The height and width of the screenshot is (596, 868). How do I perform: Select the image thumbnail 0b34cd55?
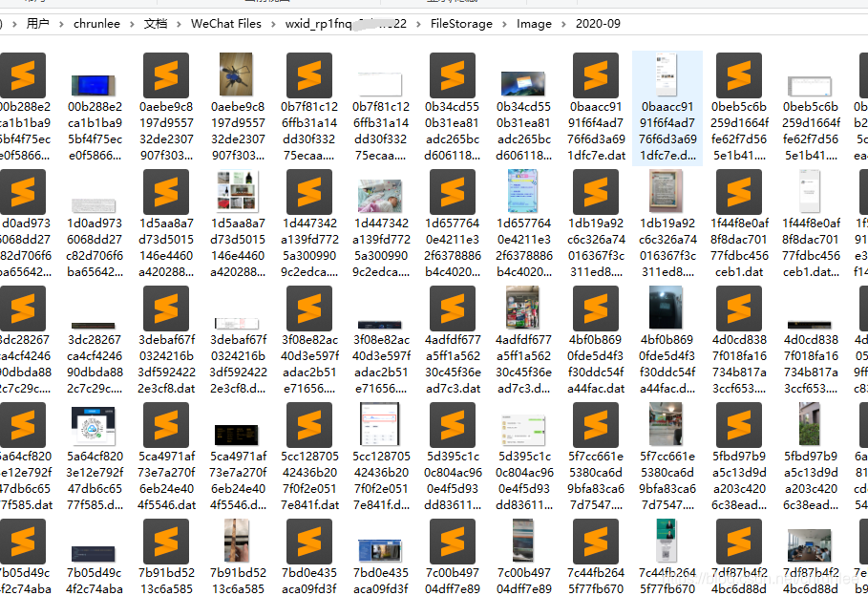[x=522, y=84]
